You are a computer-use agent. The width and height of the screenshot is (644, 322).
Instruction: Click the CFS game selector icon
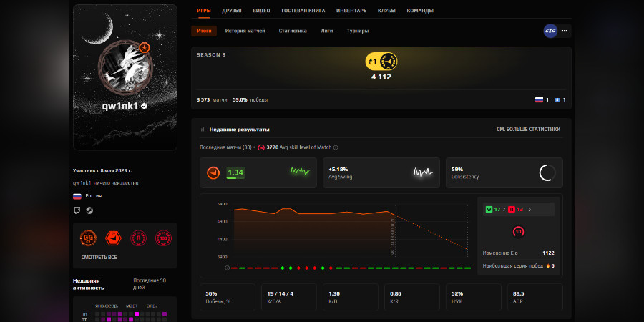pyautogui.click(x=550, y=31)
